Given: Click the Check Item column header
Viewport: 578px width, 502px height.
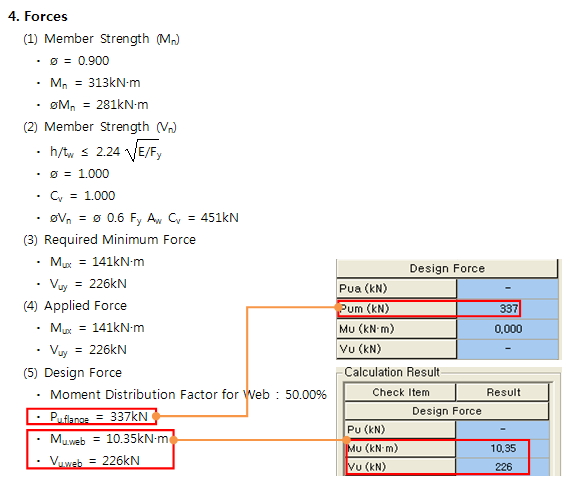Looking at the screenshot, I should point(400,392).
